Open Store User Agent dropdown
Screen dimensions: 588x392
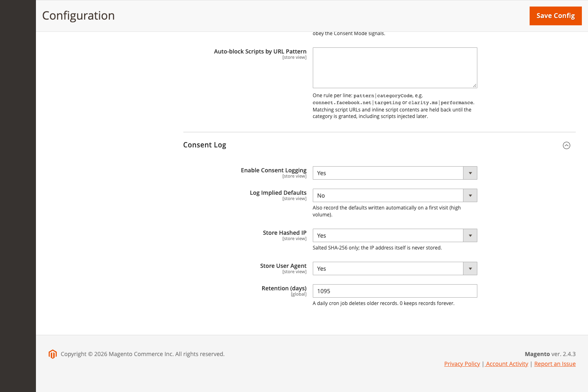395,269
